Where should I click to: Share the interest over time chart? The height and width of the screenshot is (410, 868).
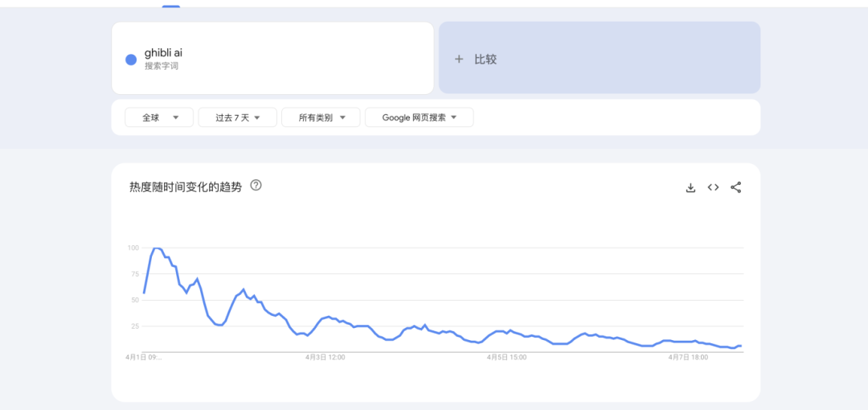click(x=735, y=187)
